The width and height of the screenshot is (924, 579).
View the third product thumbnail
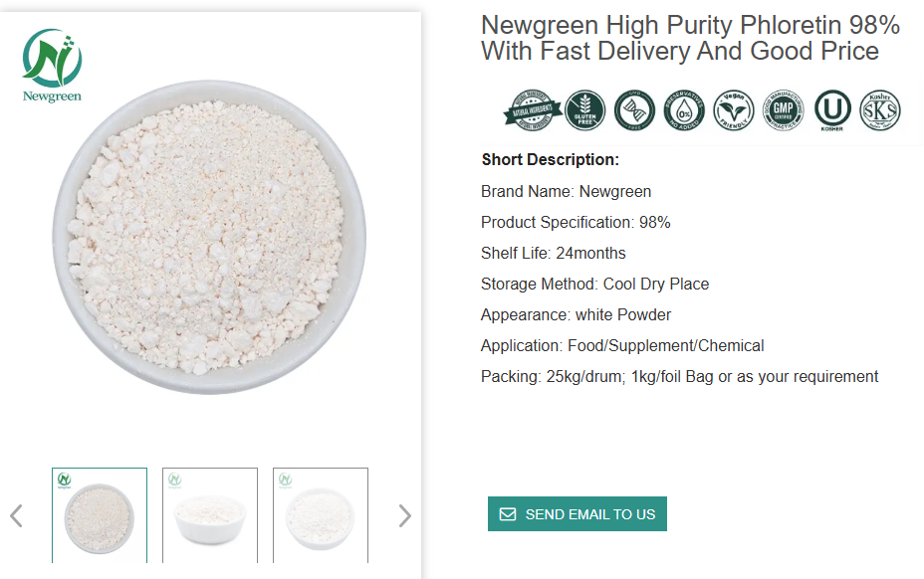(x=321, y=515)
